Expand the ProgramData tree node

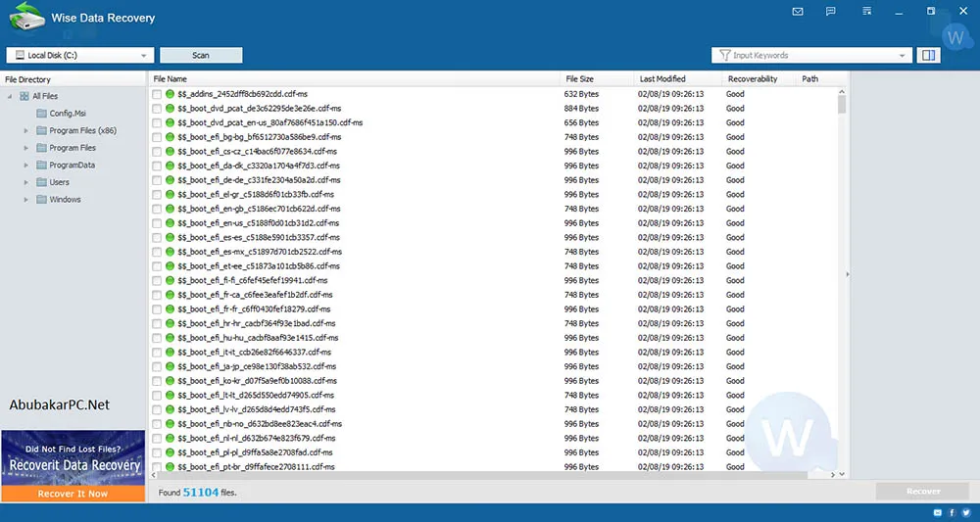tap(26, 165)
